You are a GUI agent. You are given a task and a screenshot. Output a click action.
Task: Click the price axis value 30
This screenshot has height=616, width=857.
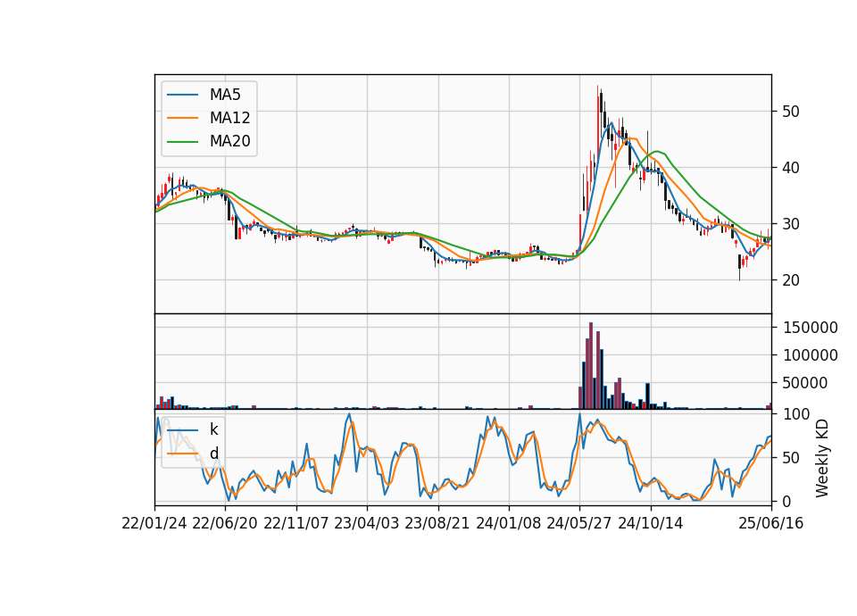[791, 224]
